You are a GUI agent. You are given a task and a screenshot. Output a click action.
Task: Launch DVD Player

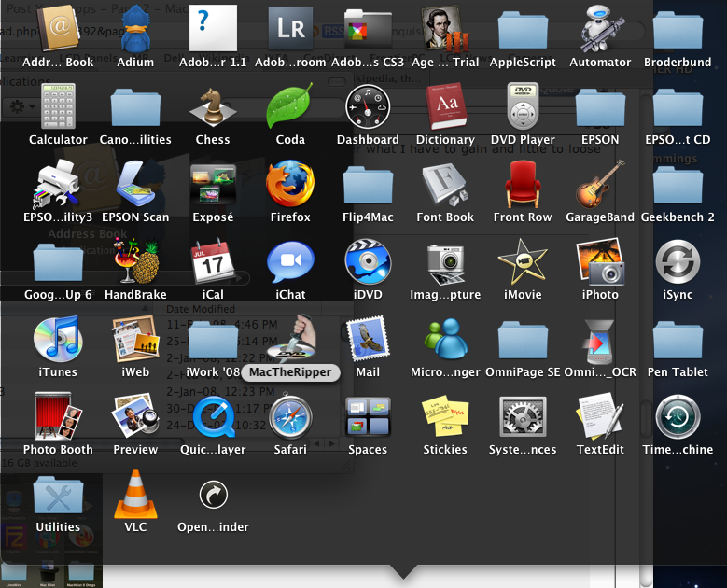coord(523,106)
